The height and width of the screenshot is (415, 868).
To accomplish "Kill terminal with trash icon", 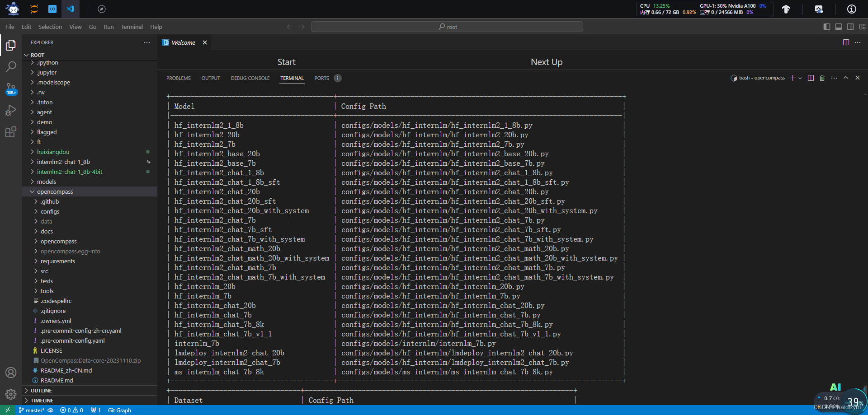I will tap(822, 78).
